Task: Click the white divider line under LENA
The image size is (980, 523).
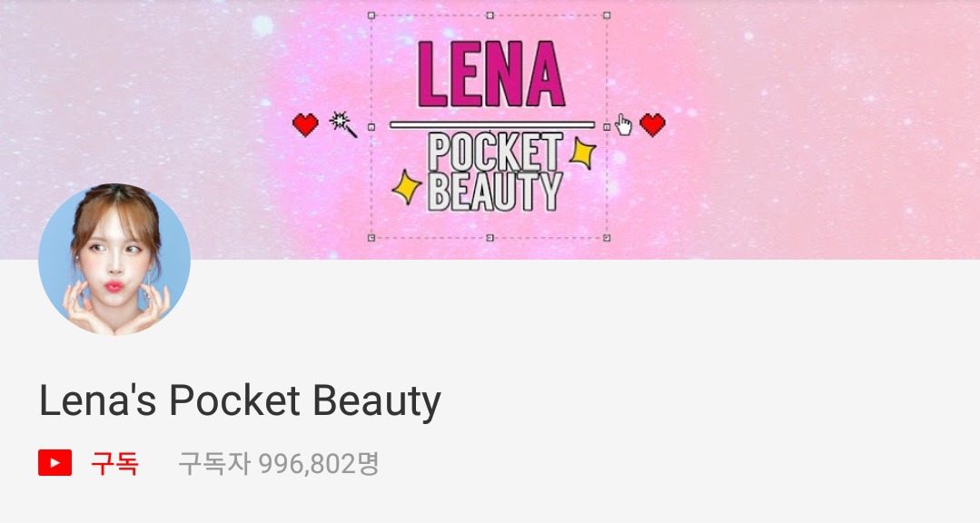Action: tap(492, 125)
